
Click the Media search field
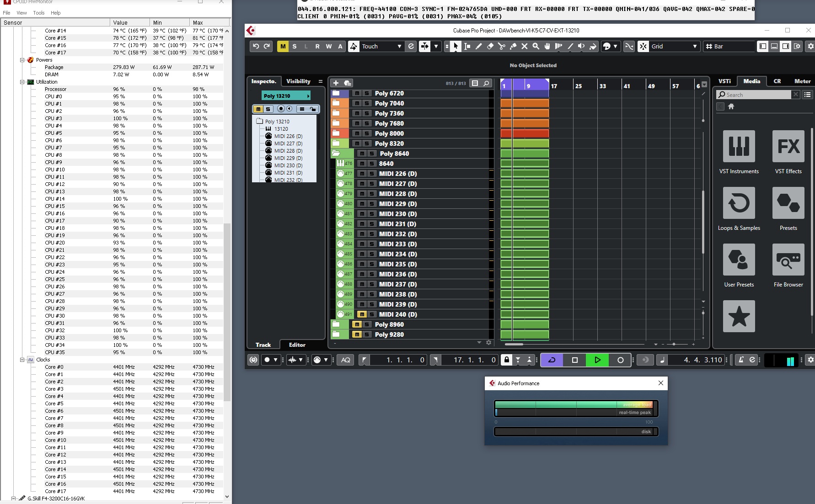click(x=754, y=95)
